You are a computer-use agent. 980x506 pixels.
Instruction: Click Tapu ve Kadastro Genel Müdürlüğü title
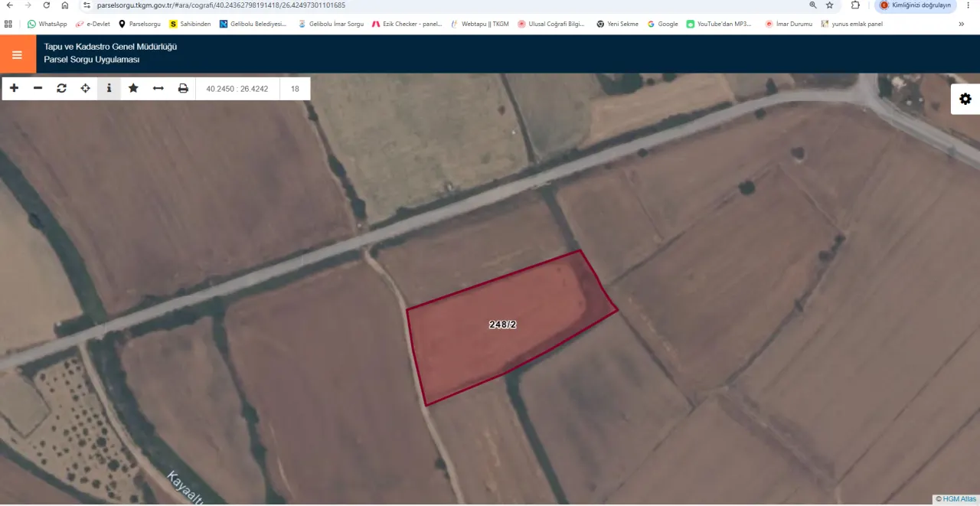coord(110,47)
